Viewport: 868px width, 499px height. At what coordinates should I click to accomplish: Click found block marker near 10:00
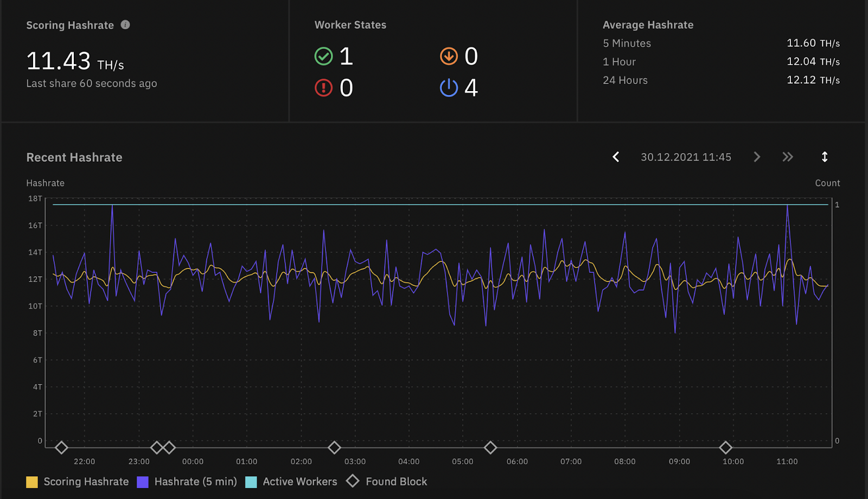(x=725, y=447)
